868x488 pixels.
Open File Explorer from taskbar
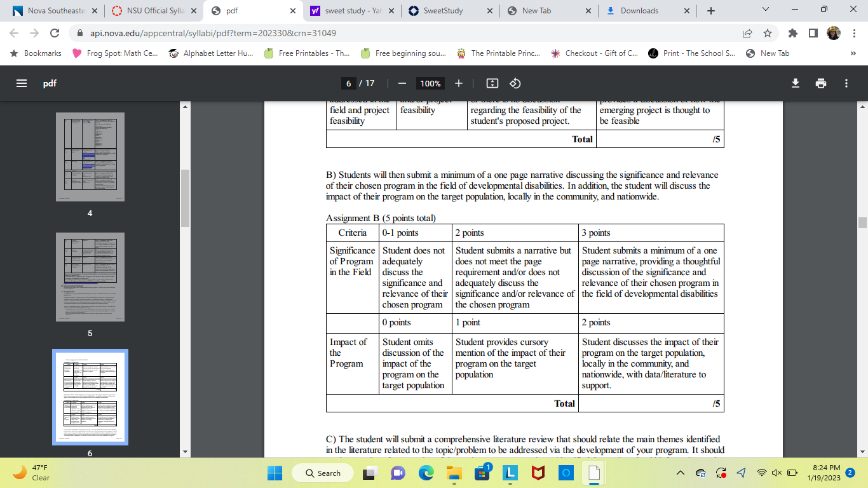(x=454, y=473)
